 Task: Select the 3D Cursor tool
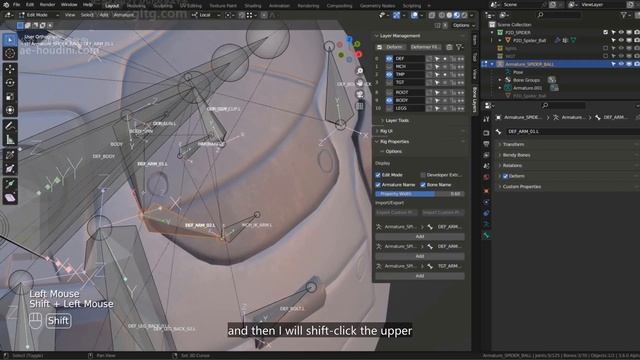(10, 53)
